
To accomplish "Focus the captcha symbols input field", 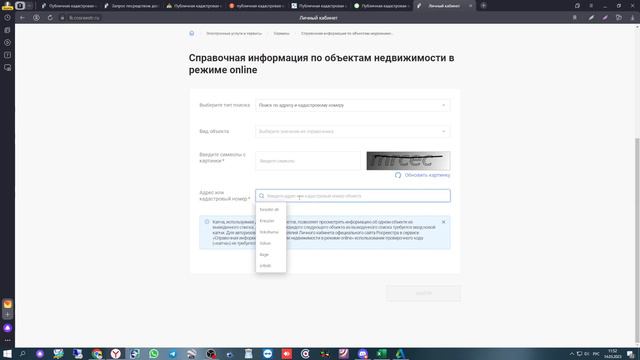I will click(308, 161).
